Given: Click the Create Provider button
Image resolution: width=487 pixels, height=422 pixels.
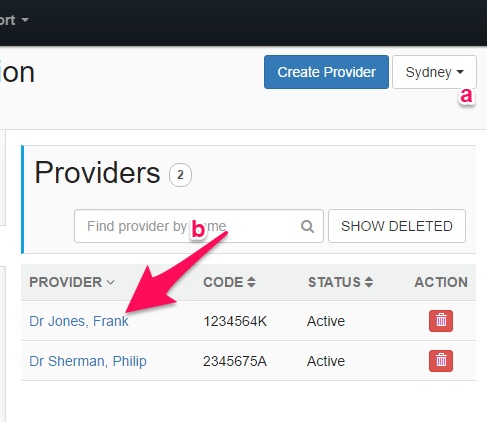Looking at the screenshot, I should tap(326, 72).
